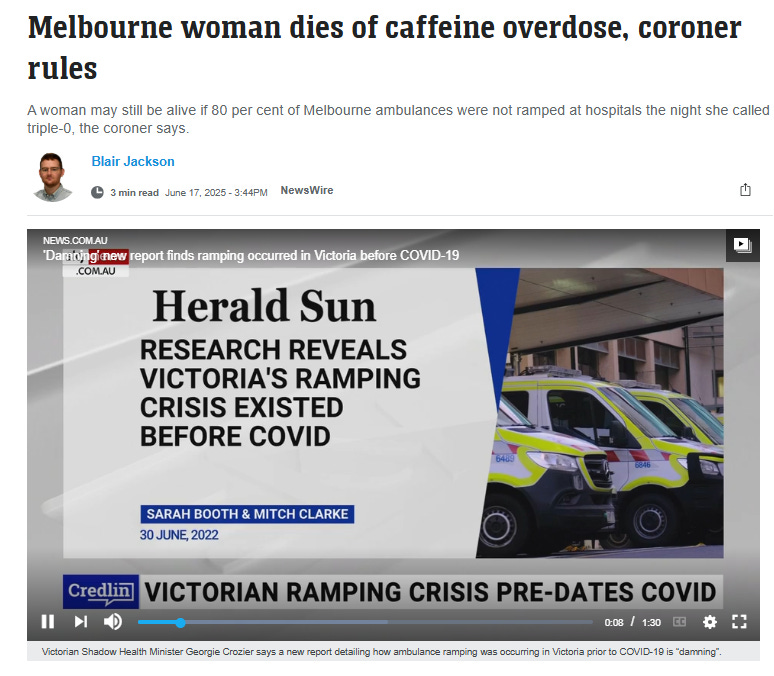Pause the video playback
The image size is (774, 676).
[x=48, y=622]
